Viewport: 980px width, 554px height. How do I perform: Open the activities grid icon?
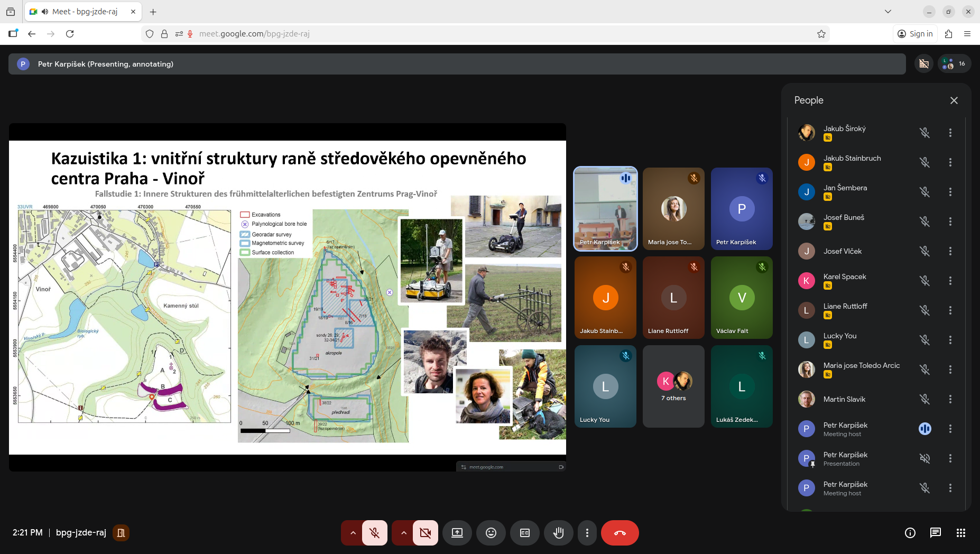960,533
